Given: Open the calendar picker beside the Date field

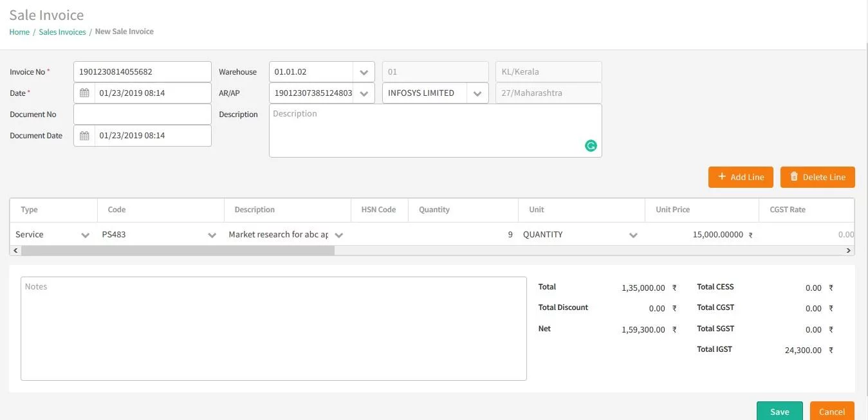Looking at the screenshot, I should coord(84,93).
